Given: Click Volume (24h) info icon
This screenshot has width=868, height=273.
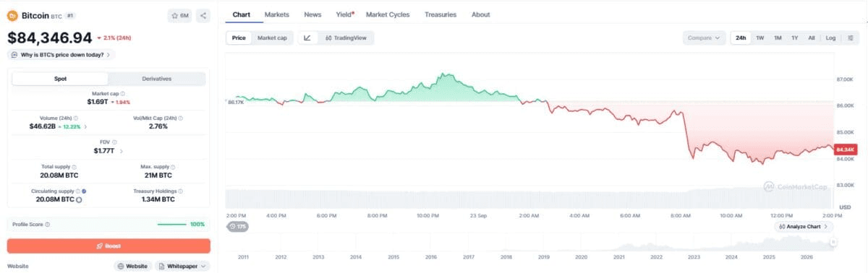Looking at the screenshot, I should [x=76, y=118].
